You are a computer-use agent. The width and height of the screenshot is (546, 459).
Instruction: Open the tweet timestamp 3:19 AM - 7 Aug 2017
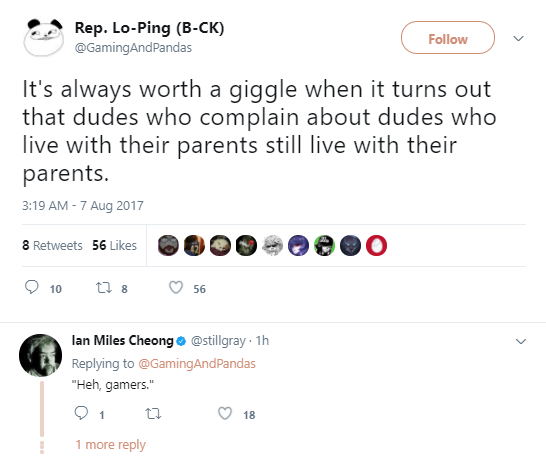click(x=83, y=205)
